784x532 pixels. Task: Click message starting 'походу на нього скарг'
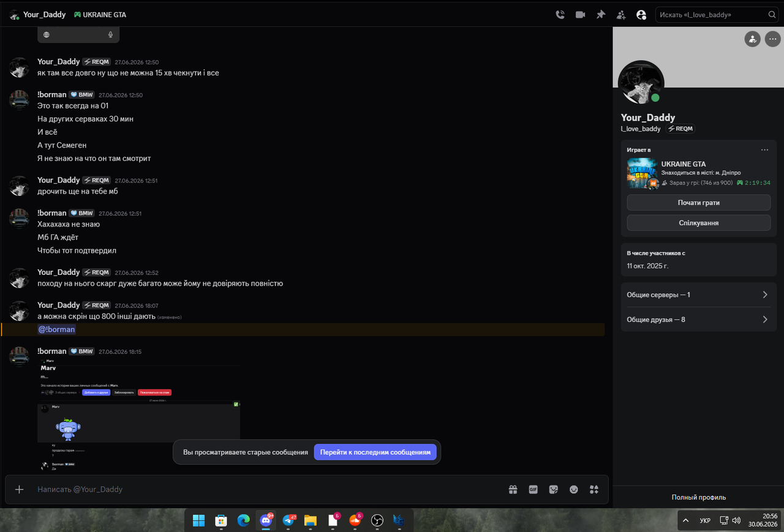tap(160, 283)
